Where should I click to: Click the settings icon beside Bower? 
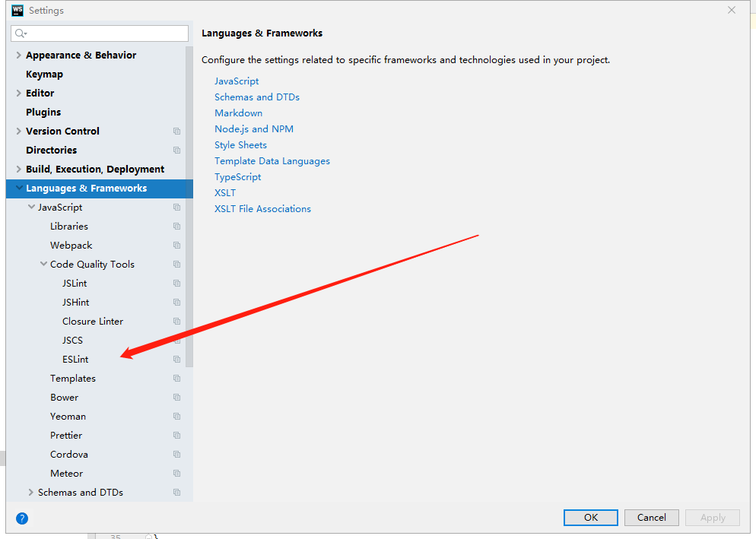click(176, 397)
